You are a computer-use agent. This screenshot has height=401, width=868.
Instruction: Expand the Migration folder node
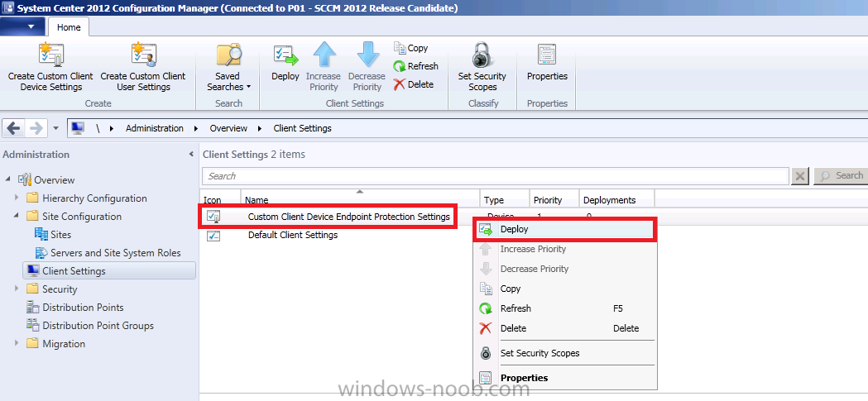(x=17, y=344)
